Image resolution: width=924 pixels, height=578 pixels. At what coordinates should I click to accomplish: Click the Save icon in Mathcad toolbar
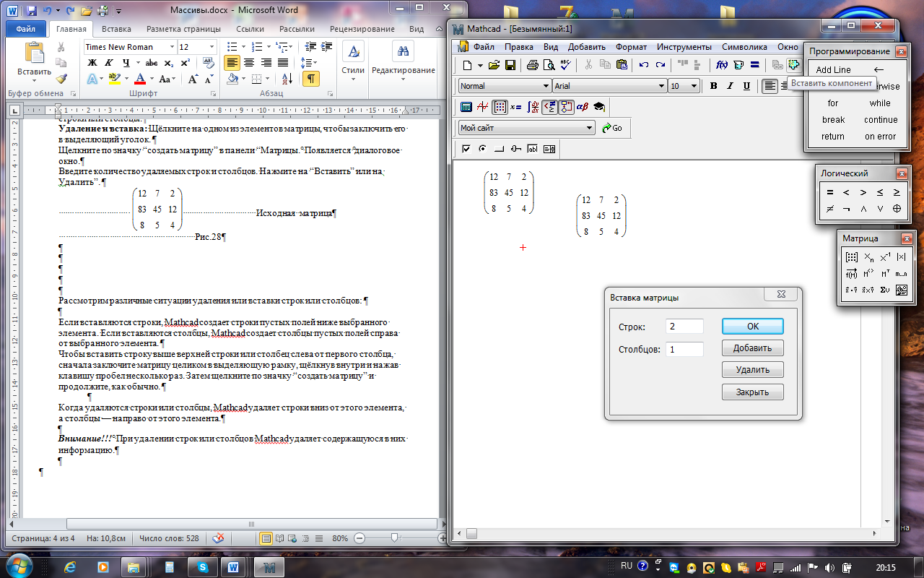tap(510, 65)
